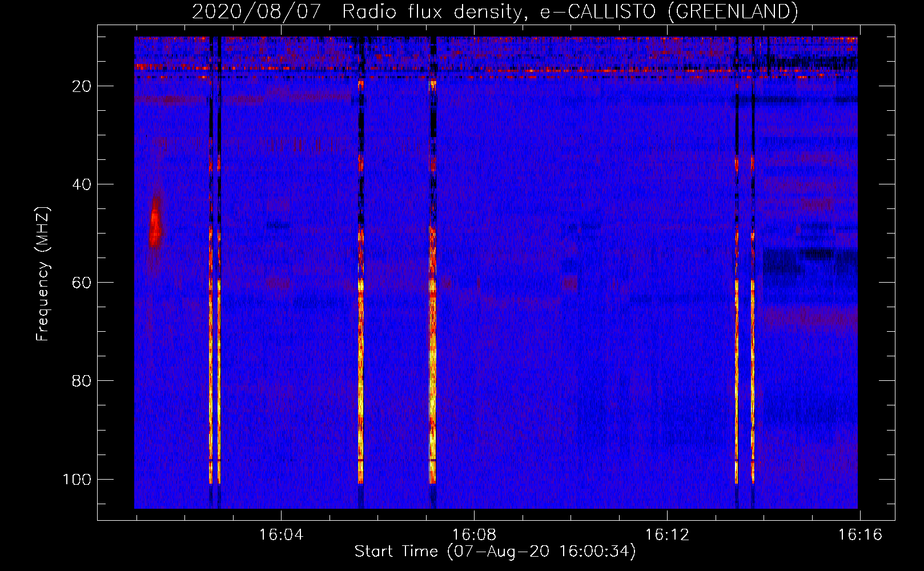
Task: Click the y-axis tick label '100'
Action: [x=77, y=479]
